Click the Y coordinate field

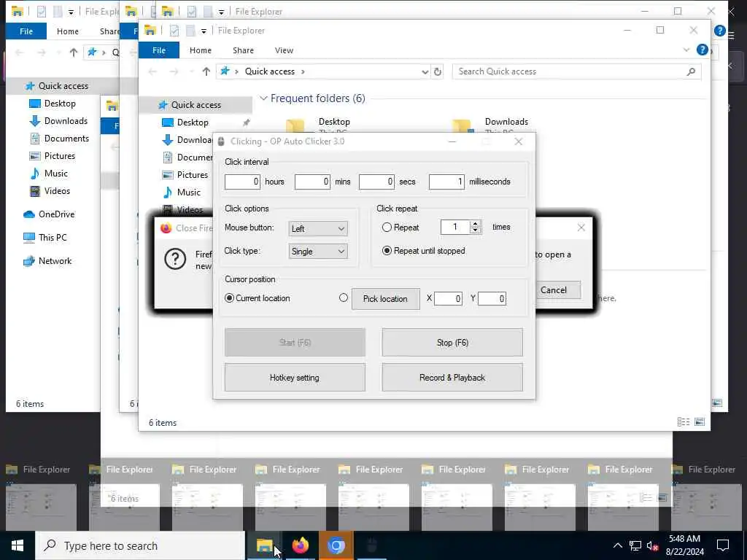pos(492,298)
